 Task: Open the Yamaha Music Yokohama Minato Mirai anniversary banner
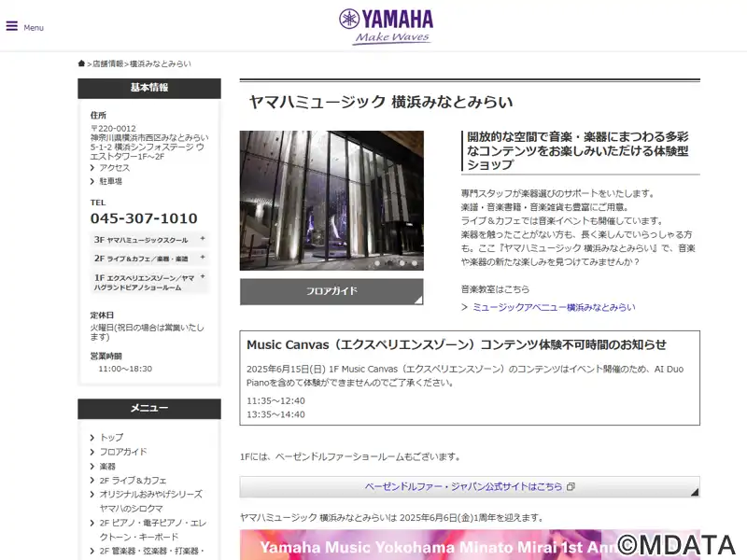point(470,545)
